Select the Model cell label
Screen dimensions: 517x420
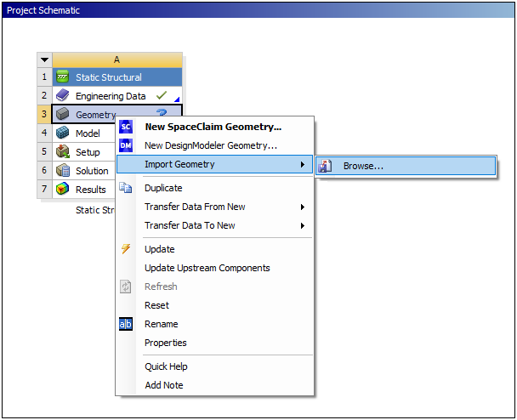[x=88, y=133]
